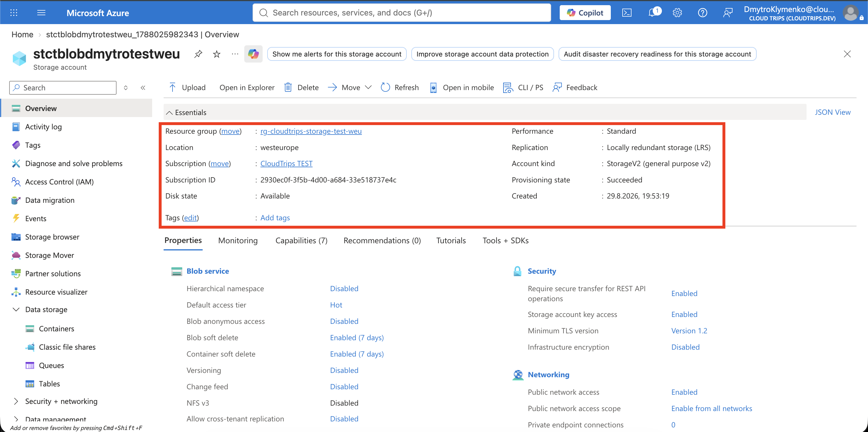Viewport: 868px width, 432px height.
Task: Click Add tags link
Action: point(275,217)
